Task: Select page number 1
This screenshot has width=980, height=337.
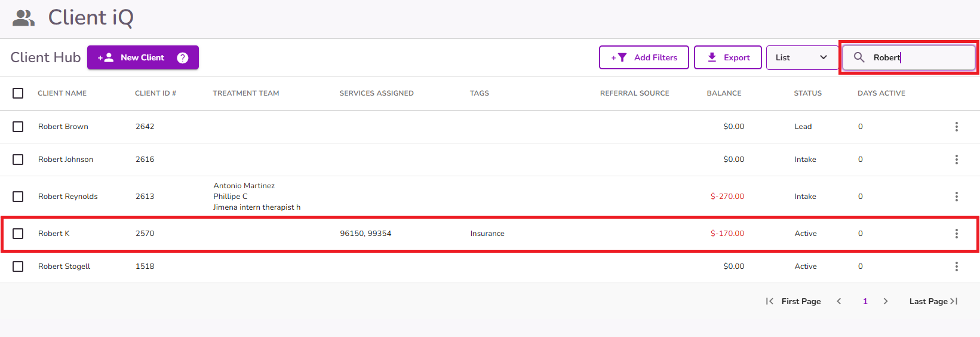Action: tap(865, 301)
